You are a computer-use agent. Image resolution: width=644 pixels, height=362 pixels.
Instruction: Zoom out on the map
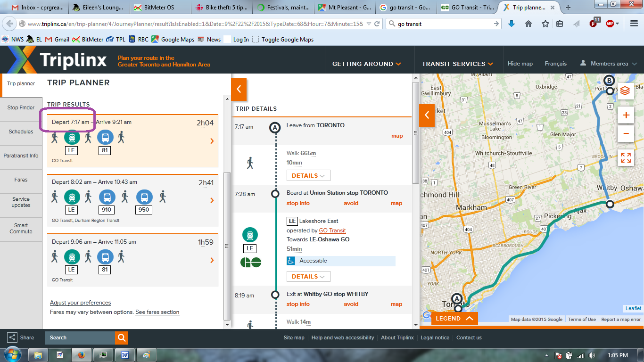point(626,133)
